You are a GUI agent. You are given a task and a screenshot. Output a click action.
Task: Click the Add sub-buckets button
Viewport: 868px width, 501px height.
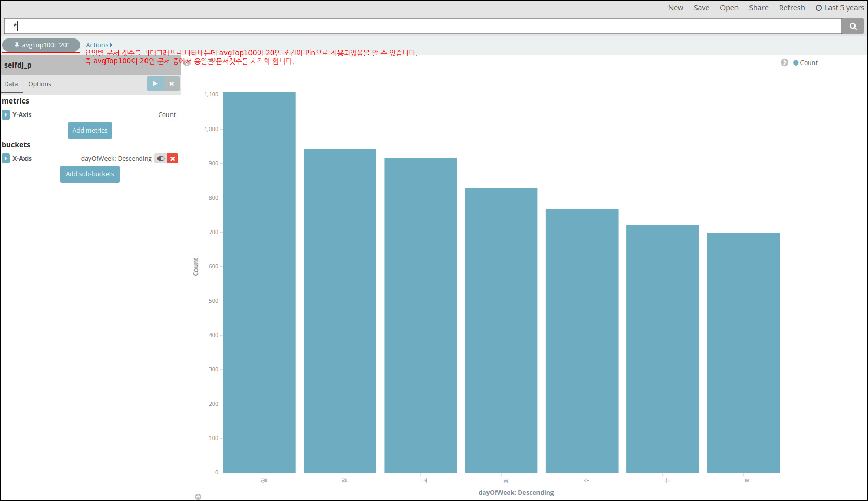click(90, 174)
